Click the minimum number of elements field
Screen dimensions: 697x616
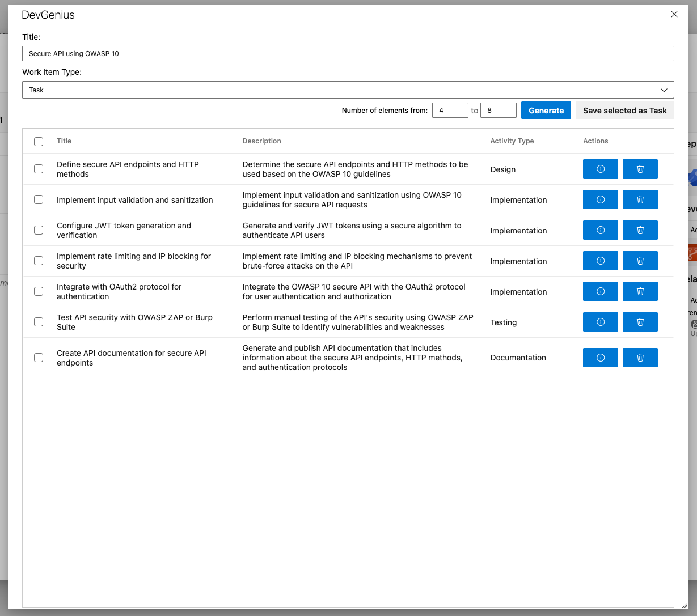pyautogui.click(x=450, y=111)
